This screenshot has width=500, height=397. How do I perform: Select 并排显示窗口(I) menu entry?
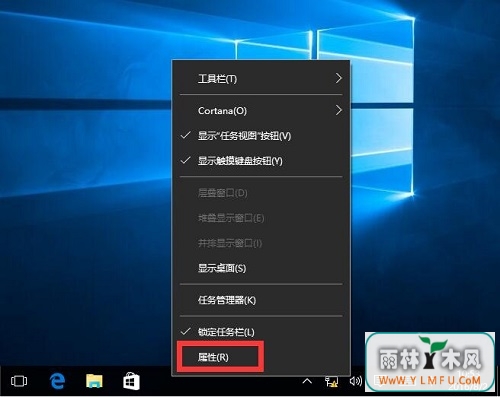261,243
